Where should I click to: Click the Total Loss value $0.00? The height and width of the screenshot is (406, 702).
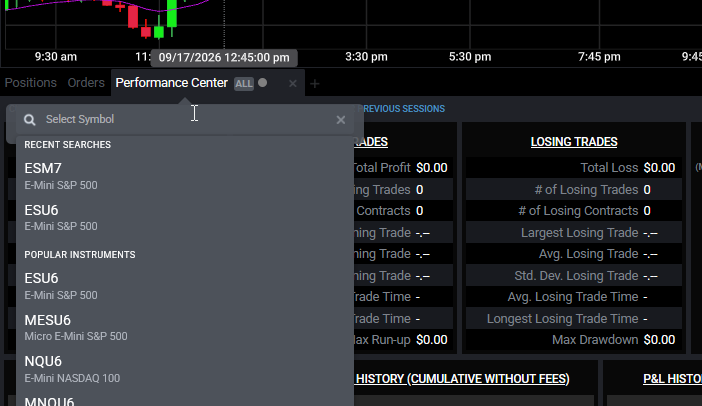coord(659,168)
